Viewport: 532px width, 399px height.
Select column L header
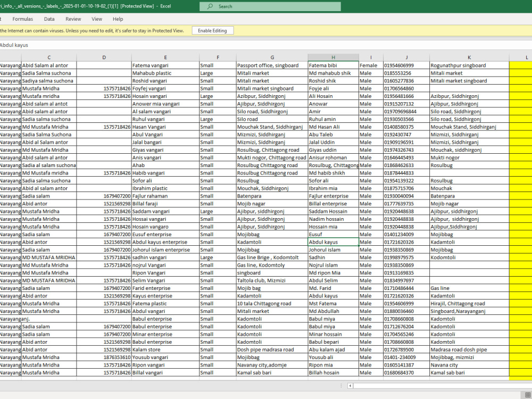pos(521,57)
